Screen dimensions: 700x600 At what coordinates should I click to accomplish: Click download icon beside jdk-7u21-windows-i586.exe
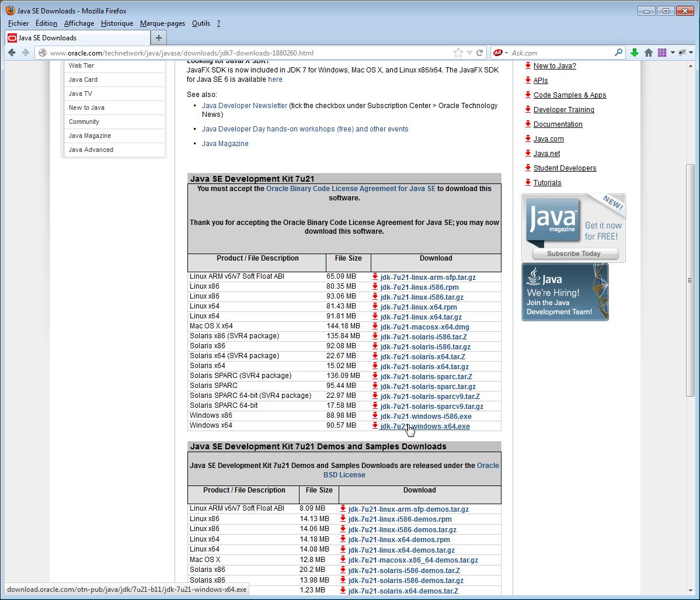click(375, 416)
